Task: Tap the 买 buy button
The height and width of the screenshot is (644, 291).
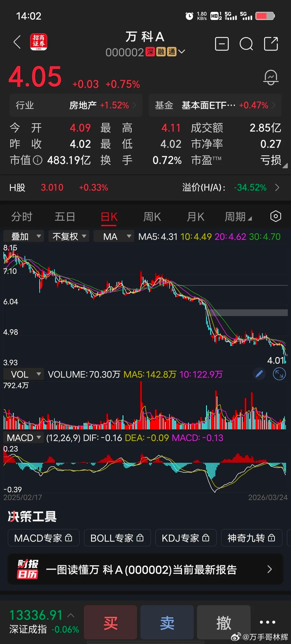Action: [110, 622]
